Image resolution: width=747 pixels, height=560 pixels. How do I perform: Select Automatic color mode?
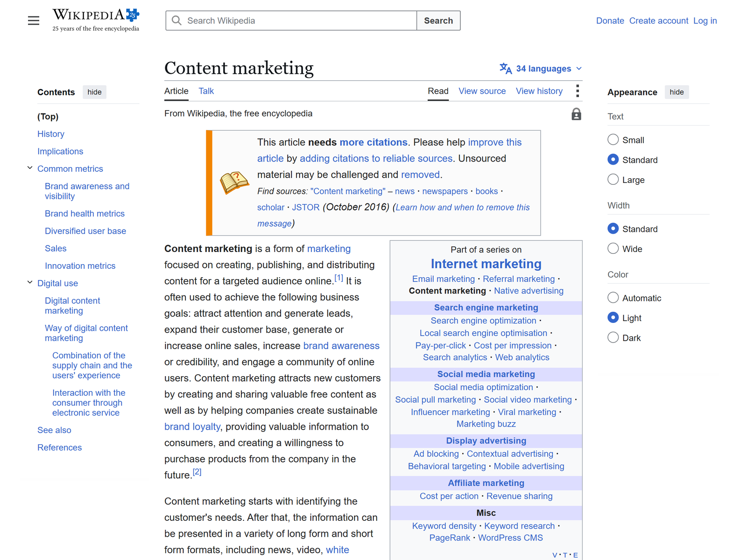point(613,297)
